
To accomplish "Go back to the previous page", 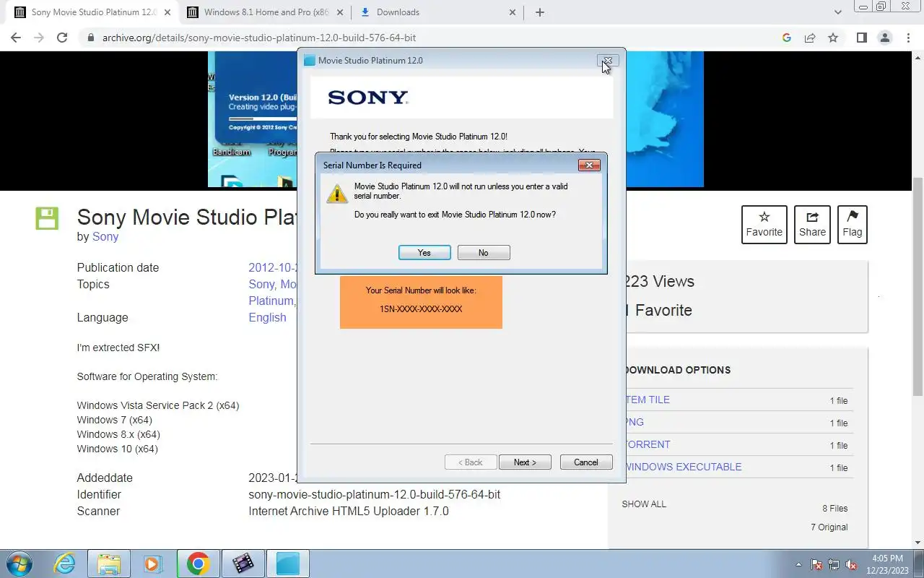I will (x=16, y=38).
